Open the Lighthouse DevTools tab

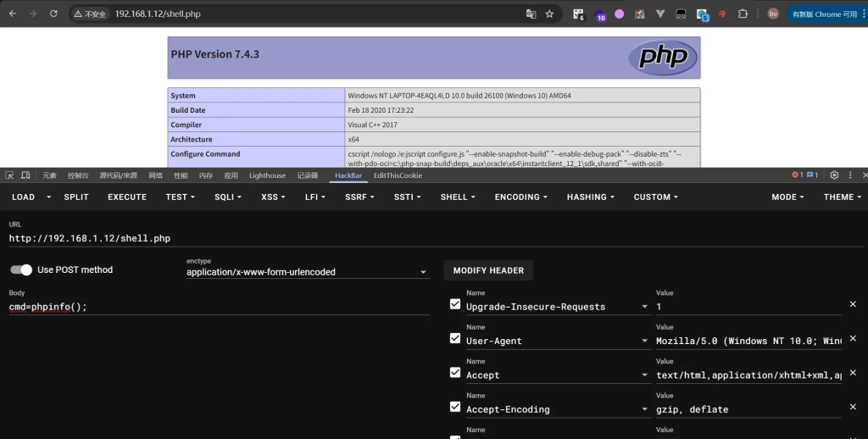coord(267,175)
